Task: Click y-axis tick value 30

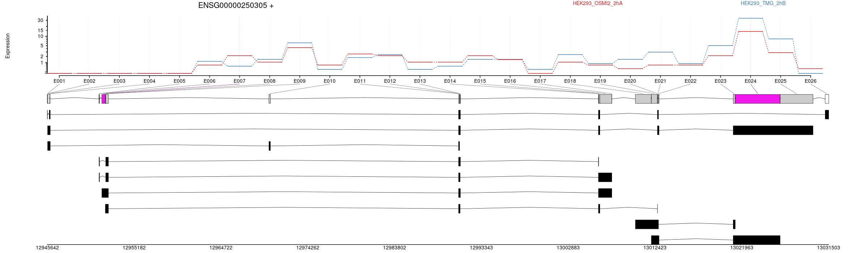Action: pos(40,20)
